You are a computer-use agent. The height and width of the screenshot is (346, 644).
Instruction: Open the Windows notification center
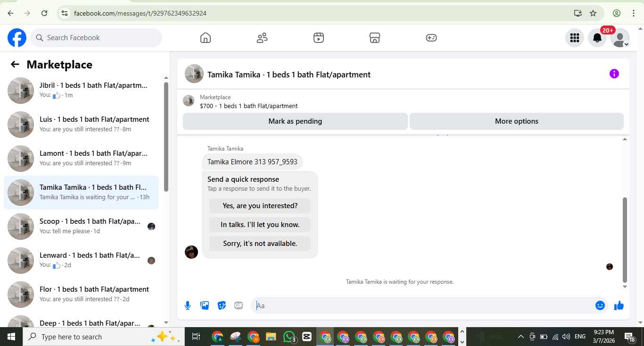[x=630, y=337]
